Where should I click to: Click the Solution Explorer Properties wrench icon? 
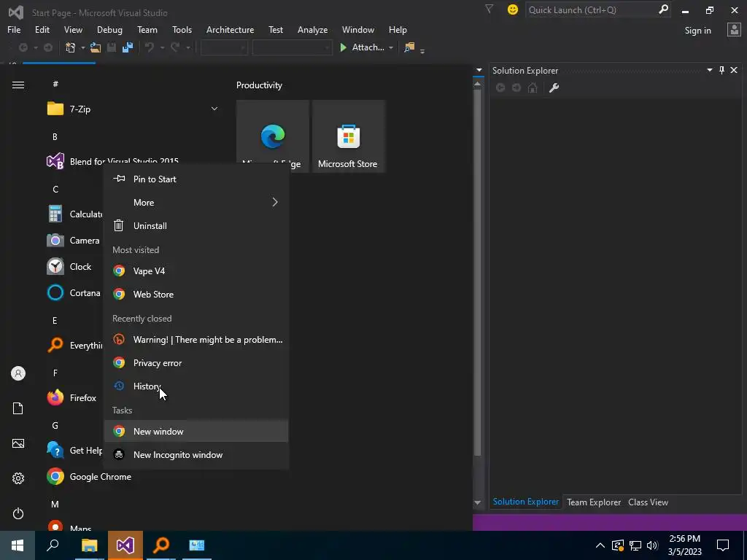pos(554,87)
